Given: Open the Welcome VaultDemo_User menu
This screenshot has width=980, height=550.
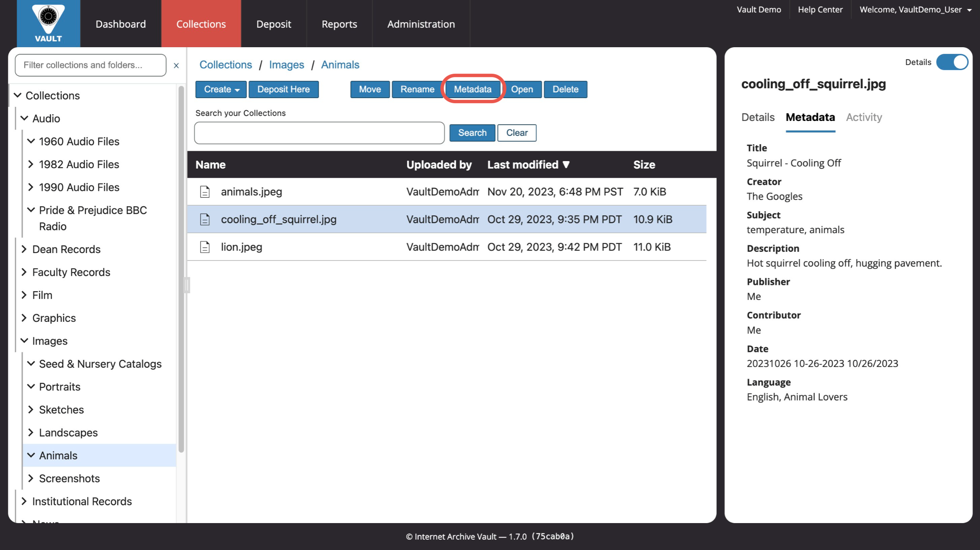Looking at the screenshot, I should tap(915, 10).
